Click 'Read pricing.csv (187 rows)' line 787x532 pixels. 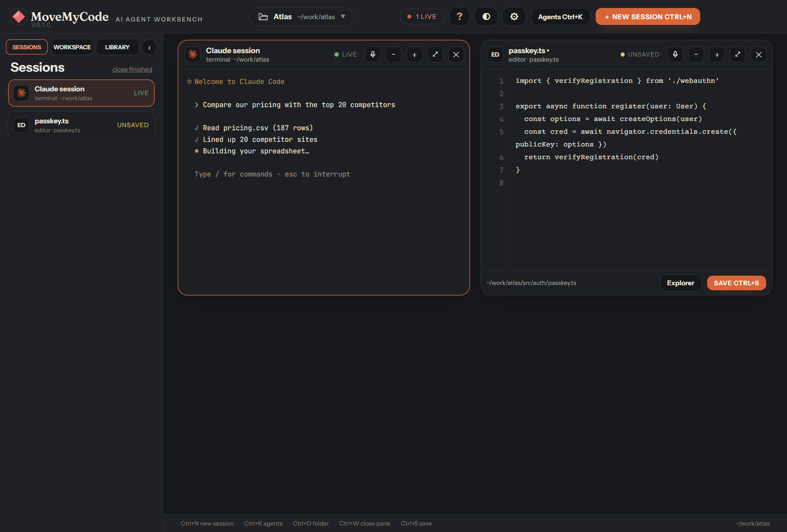(254, 128)
